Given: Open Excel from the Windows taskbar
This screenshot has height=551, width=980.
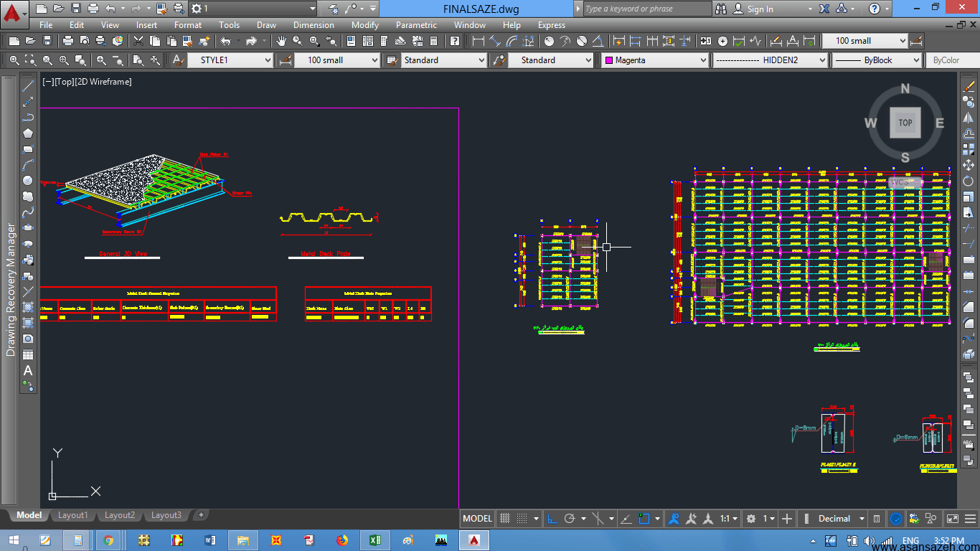Looking at the screenshot, I should 375,540.
